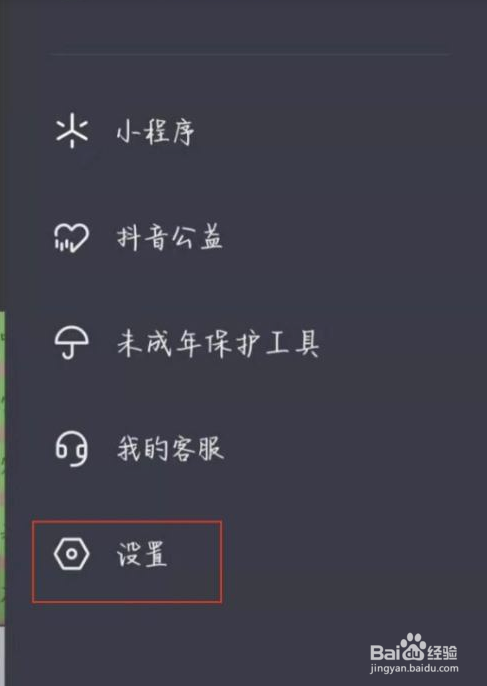Tap the headset customer service icon
Viewport: 487px width, 686px height.
71,448
